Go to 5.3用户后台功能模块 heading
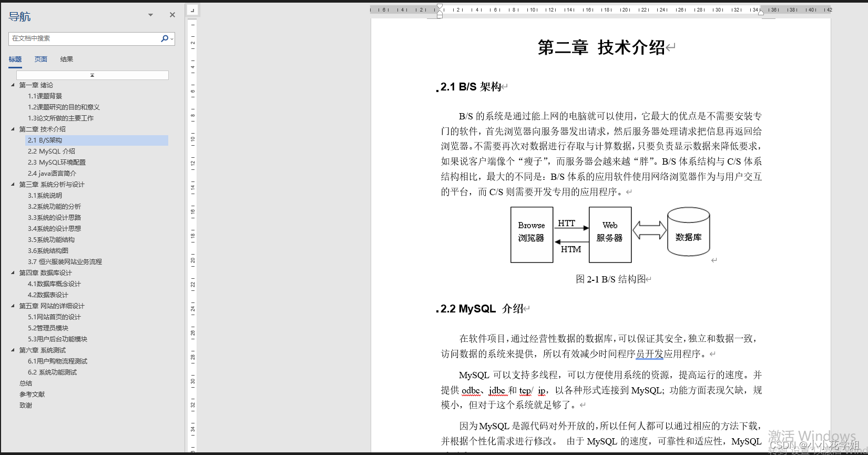The height and width of the screenshot is (455, 868). (x=58, y=339)
